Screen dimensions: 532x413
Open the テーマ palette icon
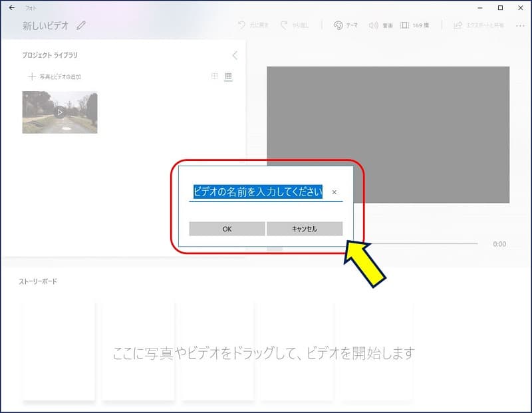[x=338, y=25]
